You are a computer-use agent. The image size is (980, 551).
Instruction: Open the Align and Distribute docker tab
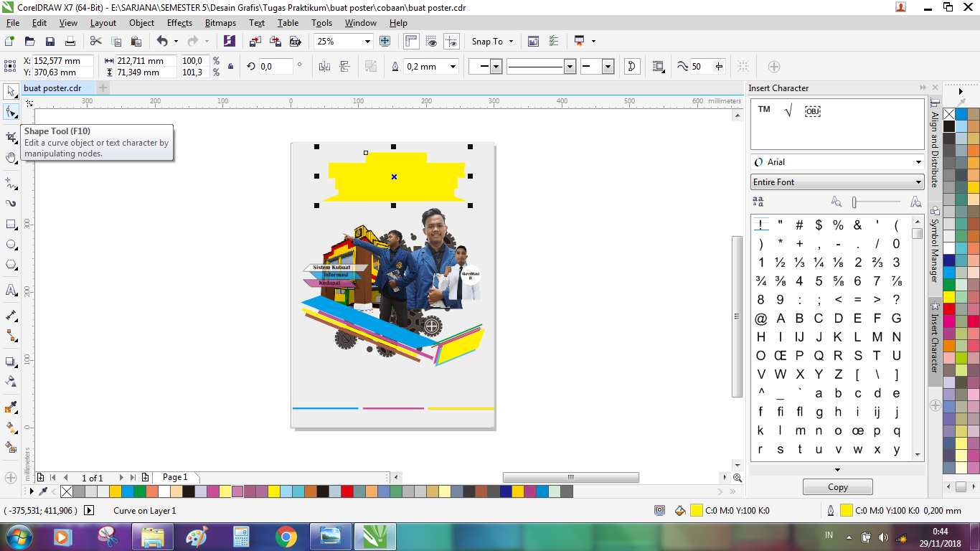tap(934, 144)
